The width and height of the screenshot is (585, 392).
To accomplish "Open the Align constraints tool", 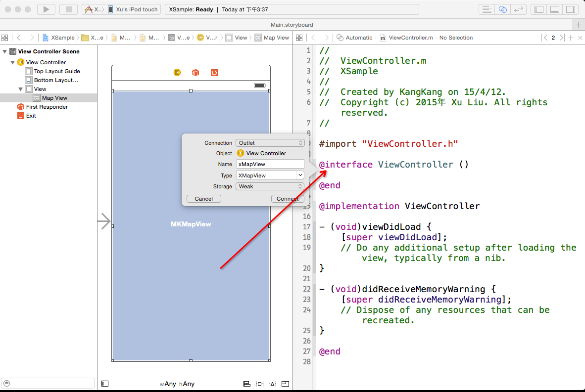I will (x=246, y=384).
